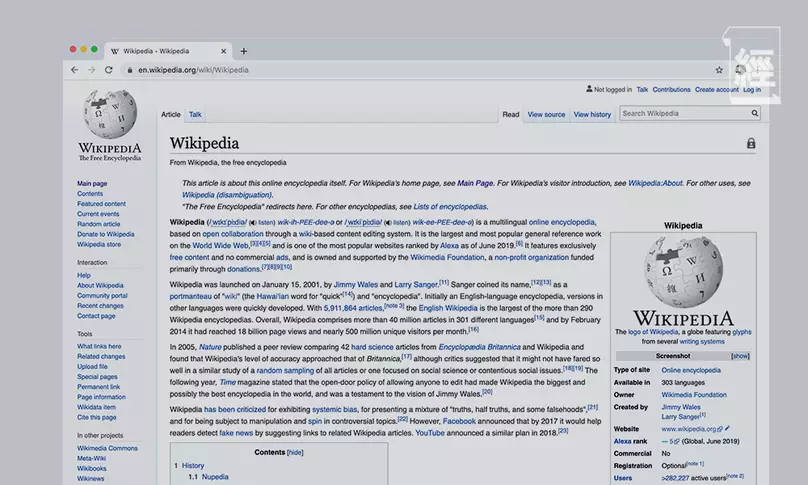This screenshot has height=485, width=808.
Task: Go to Main page in sidebar
Action: tap(92, 183)
